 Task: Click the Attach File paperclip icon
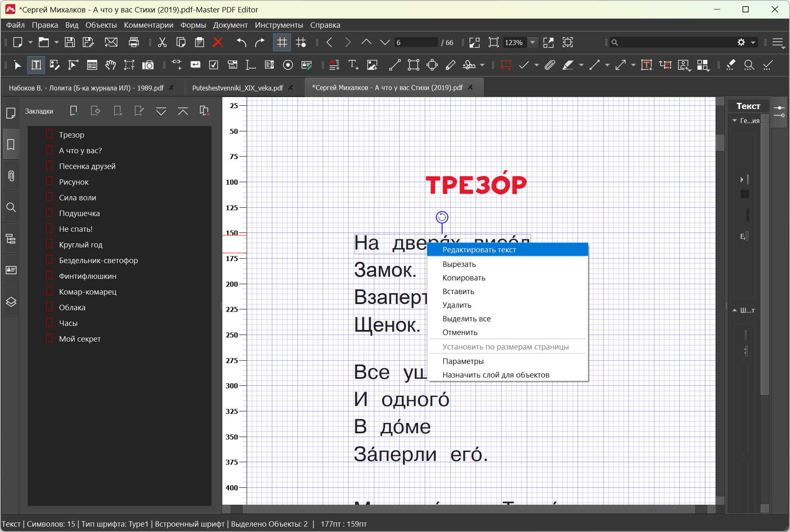click(549, 65)
